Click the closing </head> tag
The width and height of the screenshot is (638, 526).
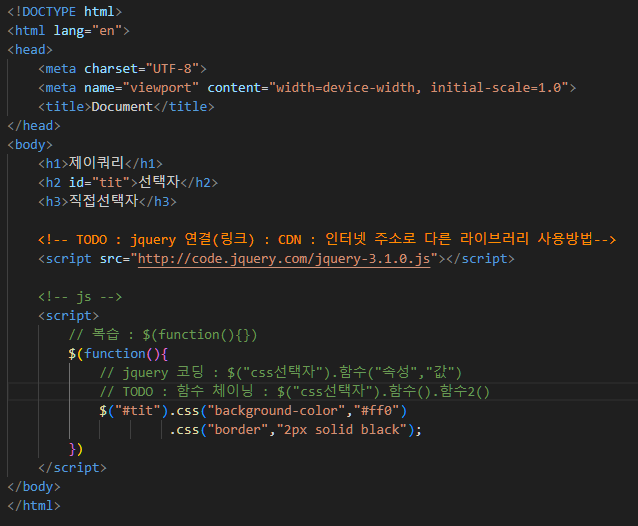34,126
